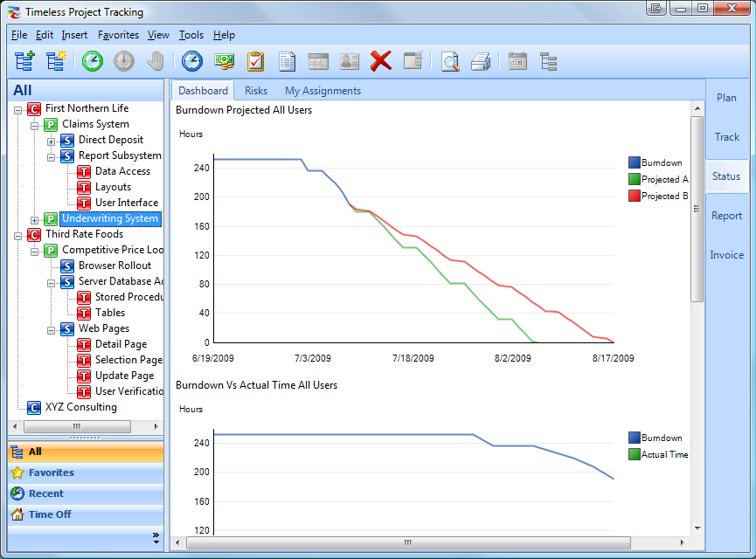Expand the Underwriting System project node
This screenshot has height=559, width=756.
(35, 219)
